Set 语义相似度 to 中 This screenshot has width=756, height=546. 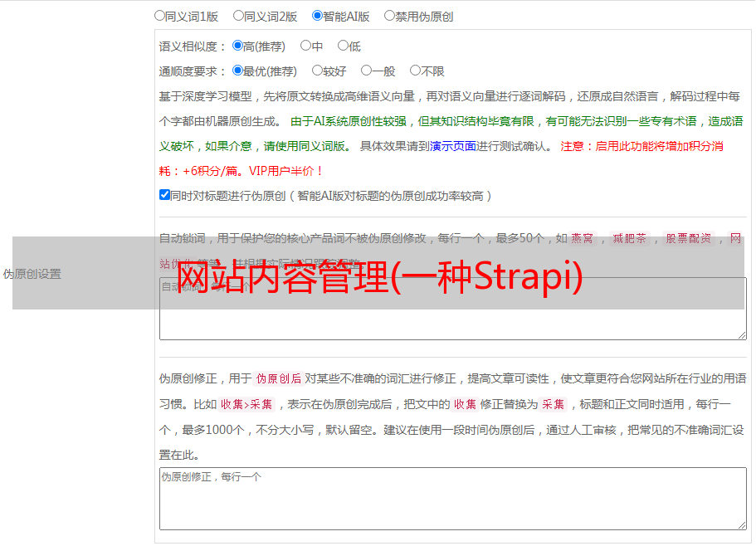[305, 46]
